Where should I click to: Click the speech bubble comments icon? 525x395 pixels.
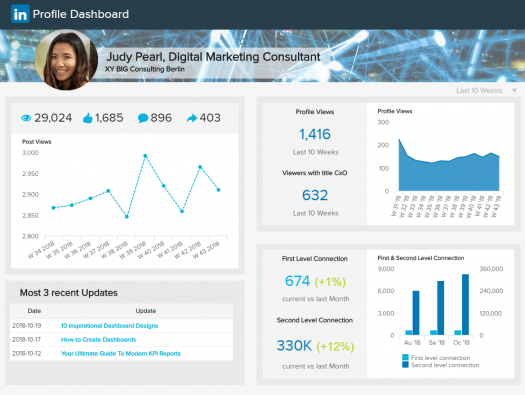click(143, 118)
